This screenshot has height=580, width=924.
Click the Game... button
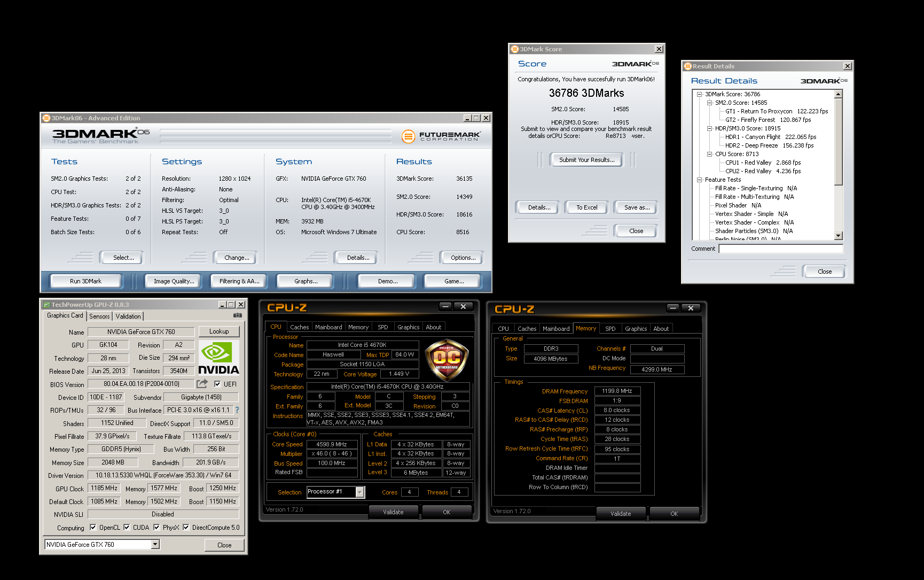pos(454,281)
